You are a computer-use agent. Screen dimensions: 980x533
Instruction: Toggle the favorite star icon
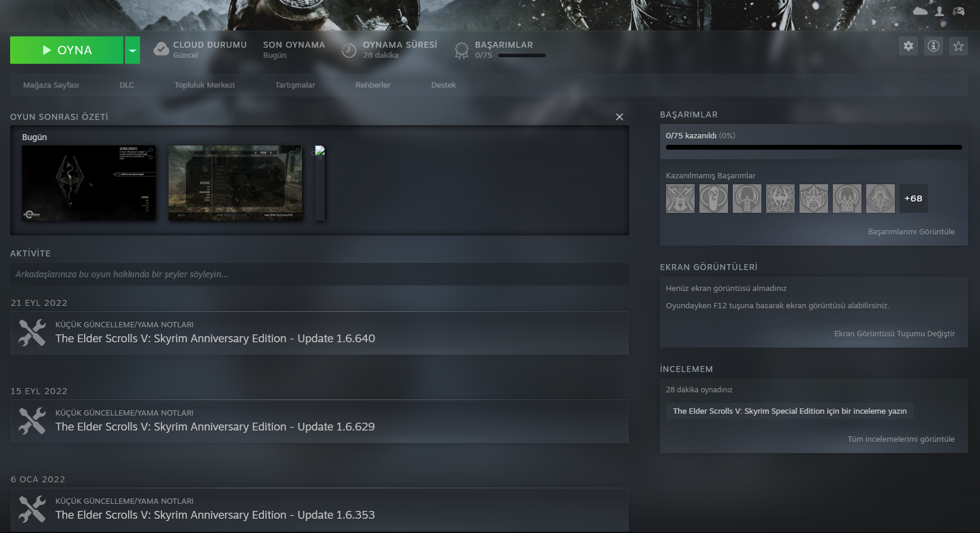[x=959, y=46]
